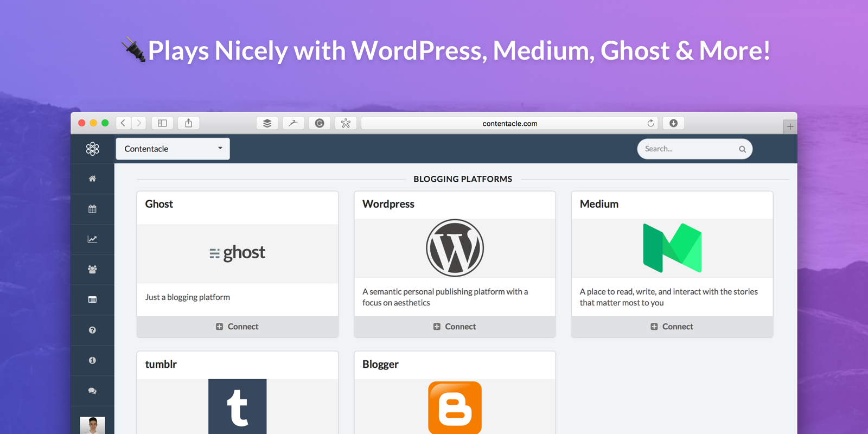Click 'A semantic personal publishing platform' description
The width and height of the screenshot is (868, 434).
tap(445, 297)
